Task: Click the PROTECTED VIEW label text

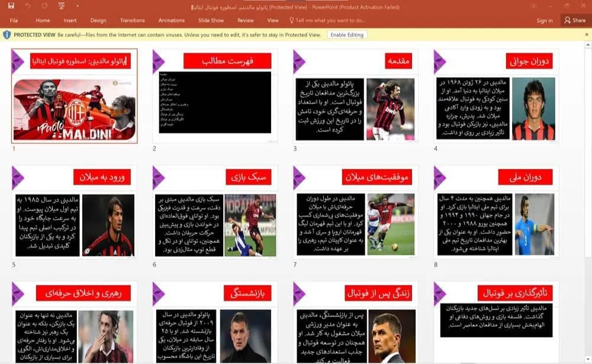Action: tap(34, 35)
